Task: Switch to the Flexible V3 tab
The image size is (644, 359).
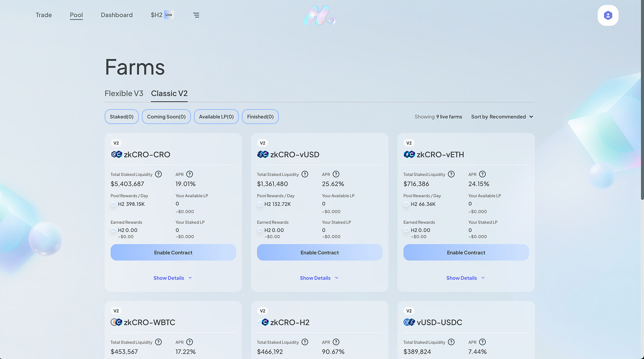Action: 124,93
